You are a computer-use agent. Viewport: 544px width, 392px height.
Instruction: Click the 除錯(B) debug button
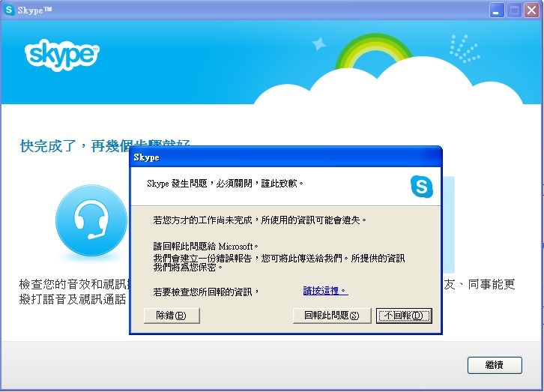[x=172, y=316]
